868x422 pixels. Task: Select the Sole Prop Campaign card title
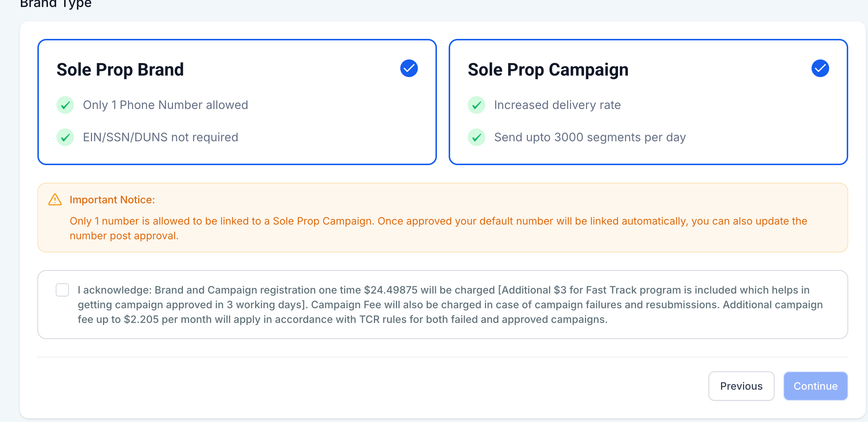pos(548,70)
